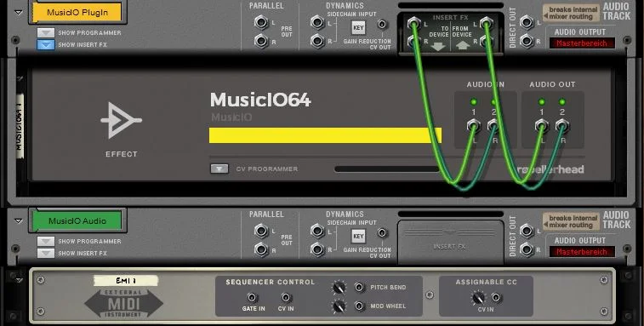Image resolution: width=644 pixels, height=326 pixels.
Task: Click MusicIO64 Audio Out 2 R jack
Action: (x=562, y=126)
